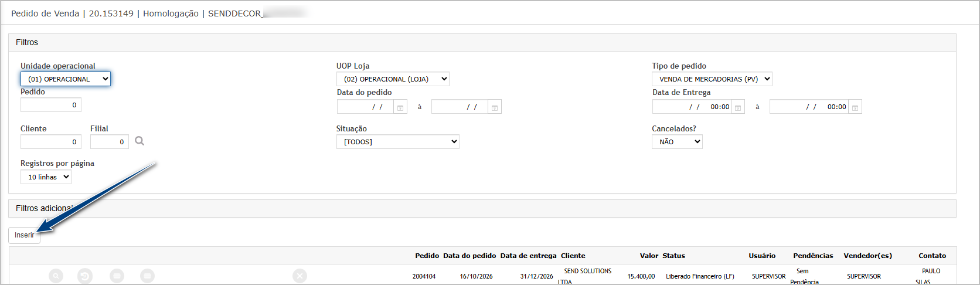Open Tipo de pedido dropdown
Screen dimensions: 980x285
click(712, 79)
